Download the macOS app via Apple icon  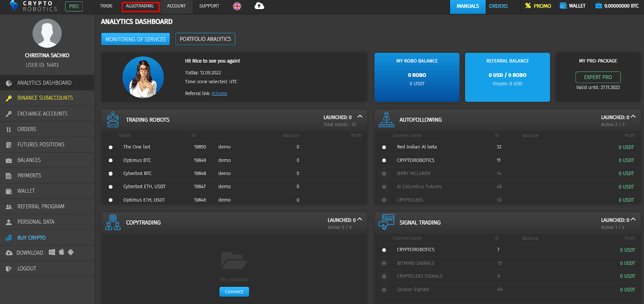(x=62, y=252)
